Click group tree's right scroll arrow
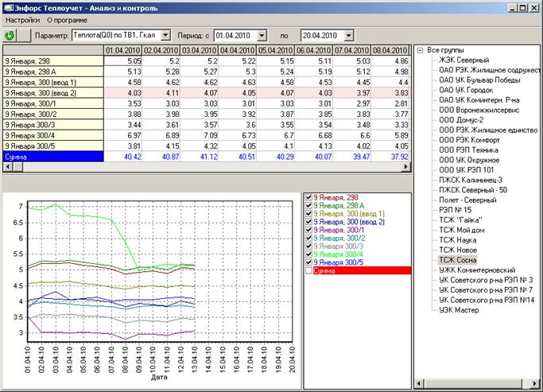Image resolution: width=543 pixels, height=392 pixels. (x=535, y=384)
